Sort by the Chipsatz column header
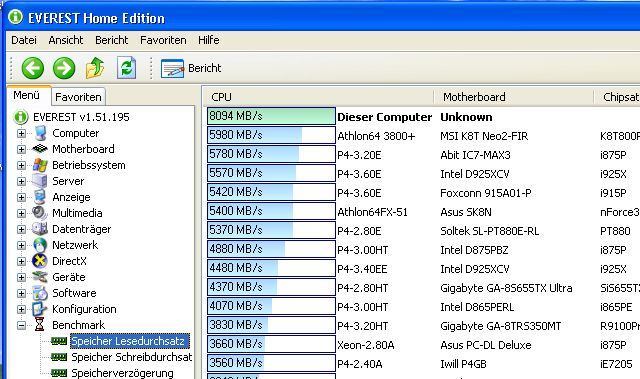The width and height of the screenshot is (640, 379). tap(618, 97)
